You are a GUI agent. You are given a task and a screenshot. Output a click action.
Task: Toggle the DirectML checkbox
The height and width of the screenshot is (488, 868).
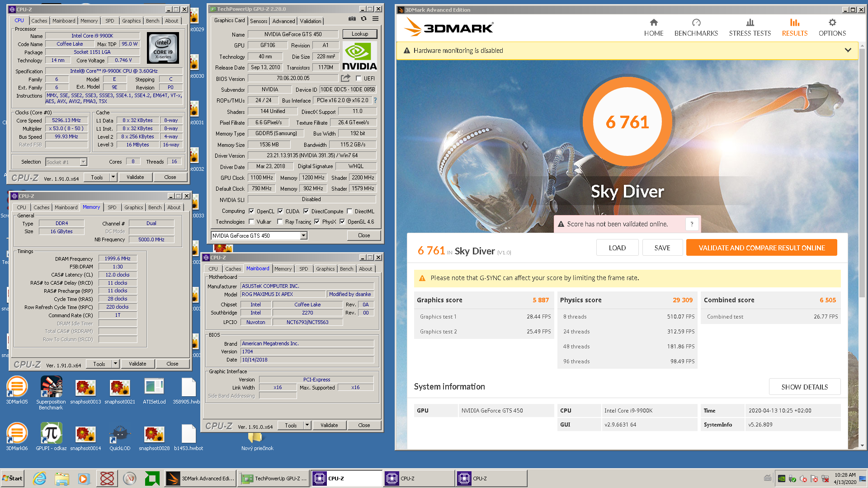(x=349, y=211)
